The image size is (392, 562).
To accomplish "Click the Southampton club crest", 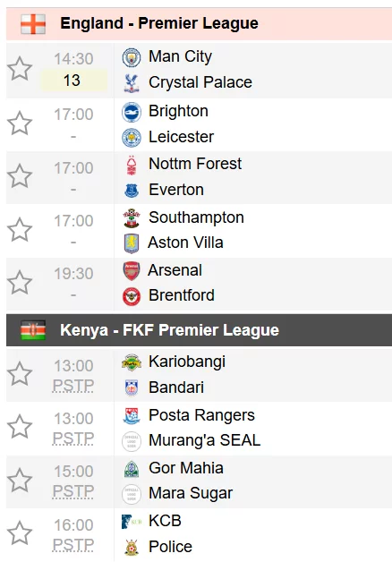I will [132, 218].
